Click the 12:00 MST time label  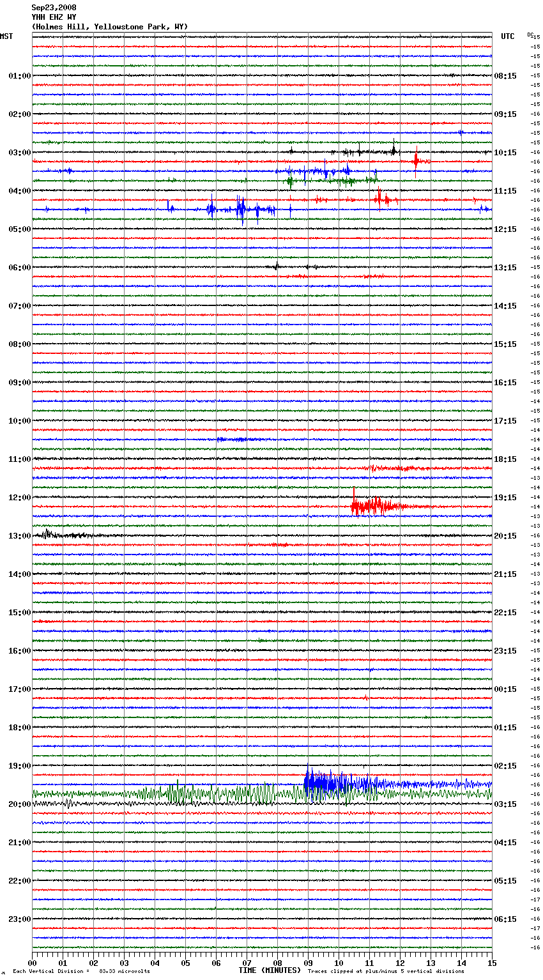click(19, 498)
